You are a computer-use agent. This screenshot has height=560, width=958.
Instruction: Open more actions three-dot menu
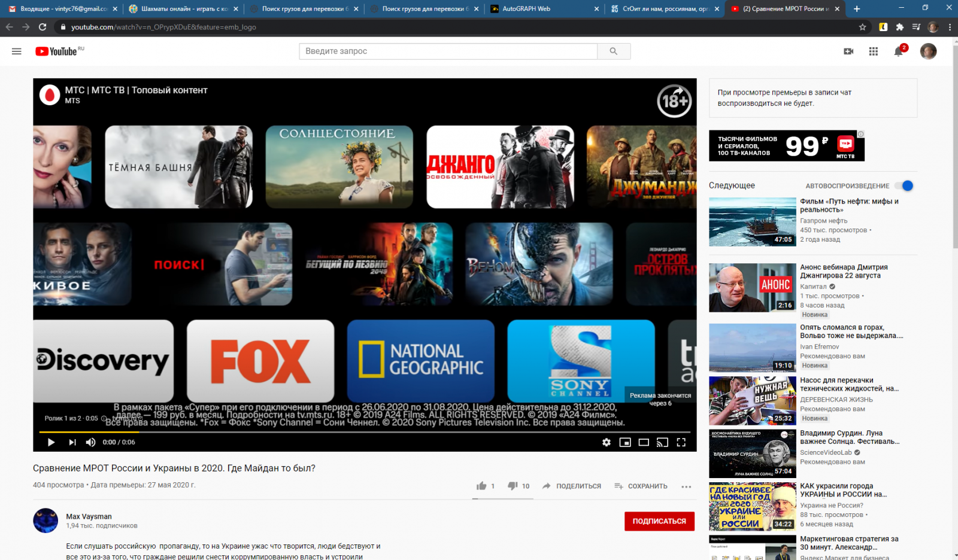686,486
